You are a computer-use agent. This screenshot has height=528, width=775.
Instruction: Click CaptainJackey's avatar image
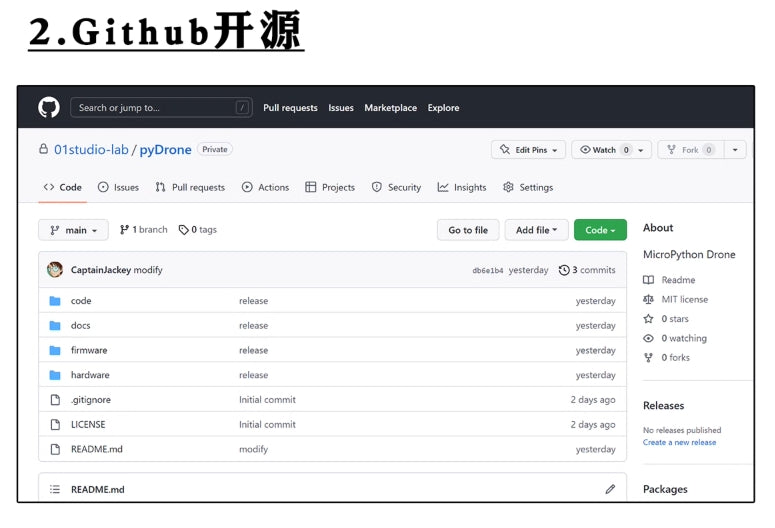(55, 269)
